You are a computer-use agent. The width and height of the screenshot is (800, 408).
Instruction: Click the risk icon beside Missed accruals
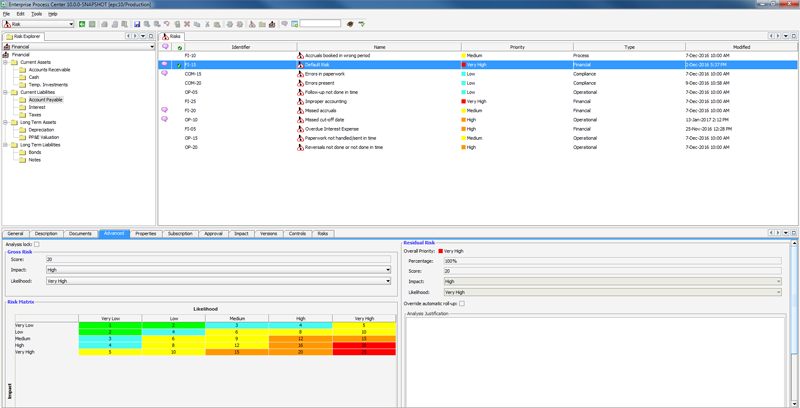300,111
